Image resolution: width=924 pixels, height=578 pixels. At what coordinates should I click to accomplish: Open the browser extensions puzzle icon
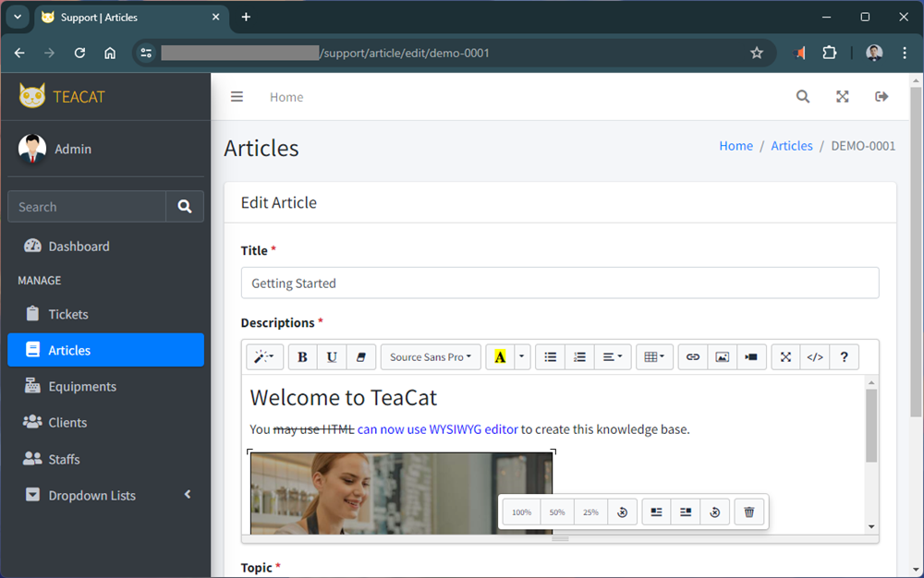point(829,53)
